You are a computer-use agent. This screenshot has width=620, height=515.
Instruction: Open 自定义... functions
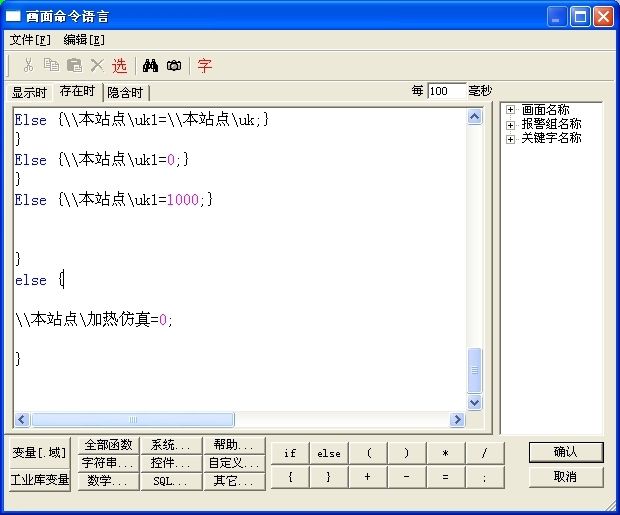[x=234, y=463]
